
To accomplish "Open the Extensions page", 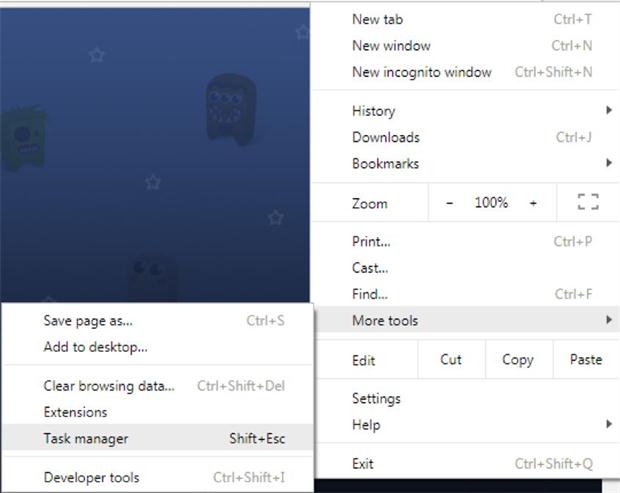I will click(157, 412).
